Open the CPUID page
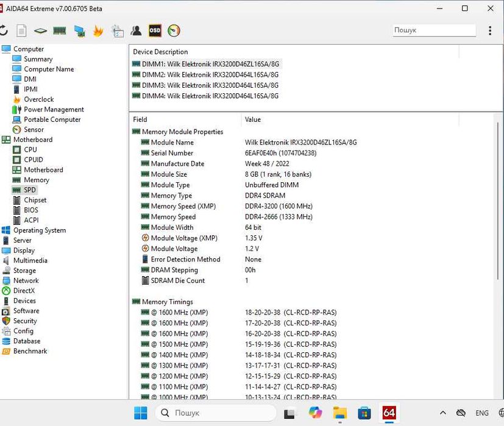Viewport: 504px width, 426px height. [34, 160]
